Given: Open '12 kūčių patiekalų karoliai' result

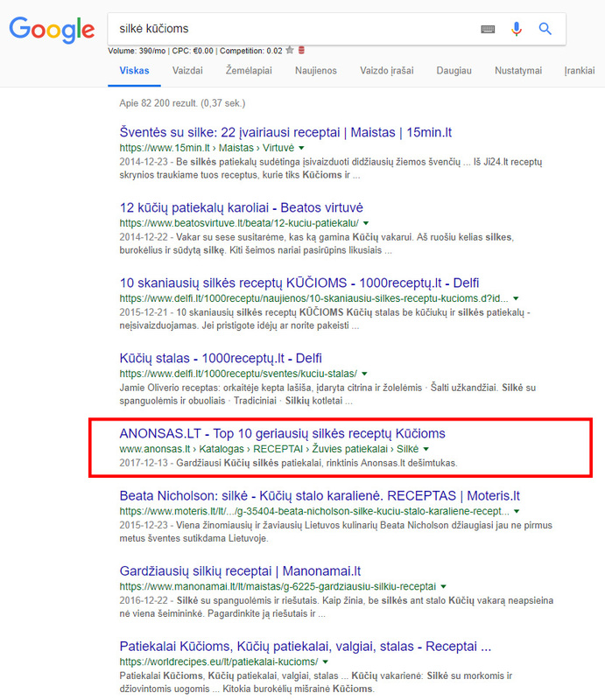Looking at the screenshot, I should (242, 207).
